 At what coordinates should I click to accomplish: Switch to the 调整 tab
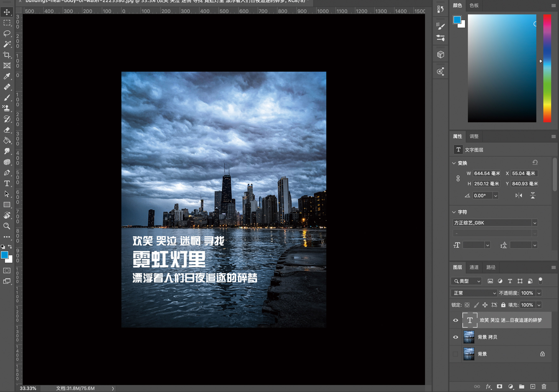[474, 136]
